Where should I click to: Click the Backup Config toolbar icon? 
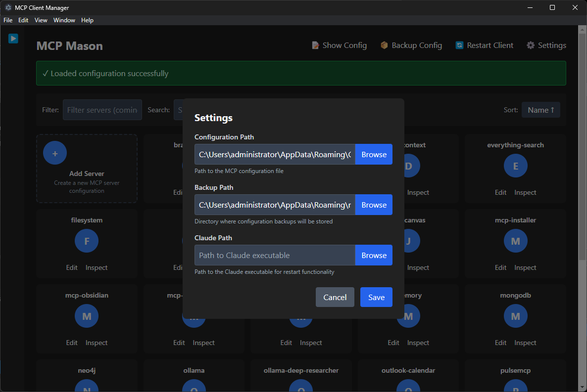point(384,45)
